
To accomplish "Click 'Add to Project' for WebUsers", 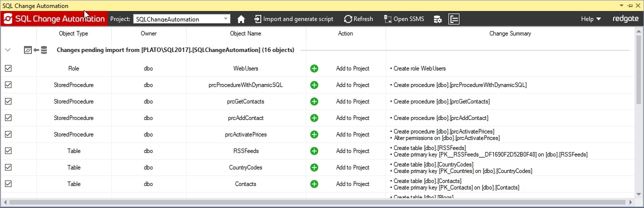I will tap(353, 68).
